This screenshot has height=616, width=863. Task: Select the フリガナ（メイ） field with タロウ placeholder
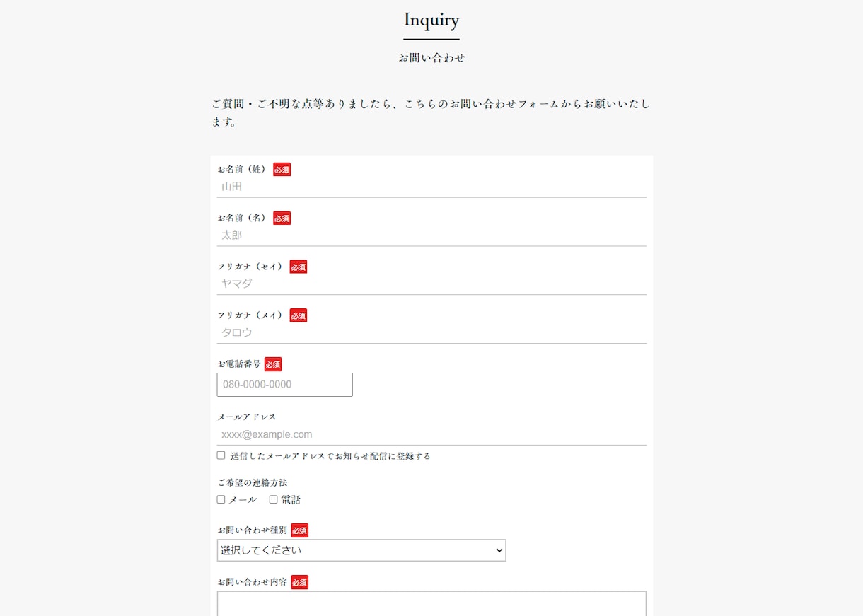431,332
